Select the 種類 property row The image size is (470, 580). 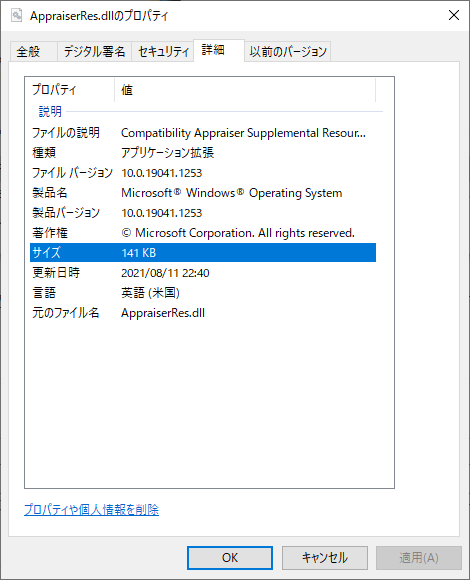(203, 153)
